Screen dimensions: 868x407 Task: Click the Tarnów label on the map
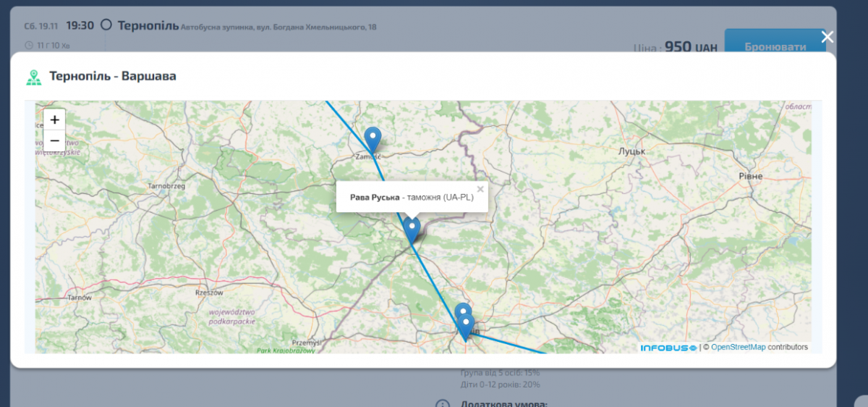79,298
